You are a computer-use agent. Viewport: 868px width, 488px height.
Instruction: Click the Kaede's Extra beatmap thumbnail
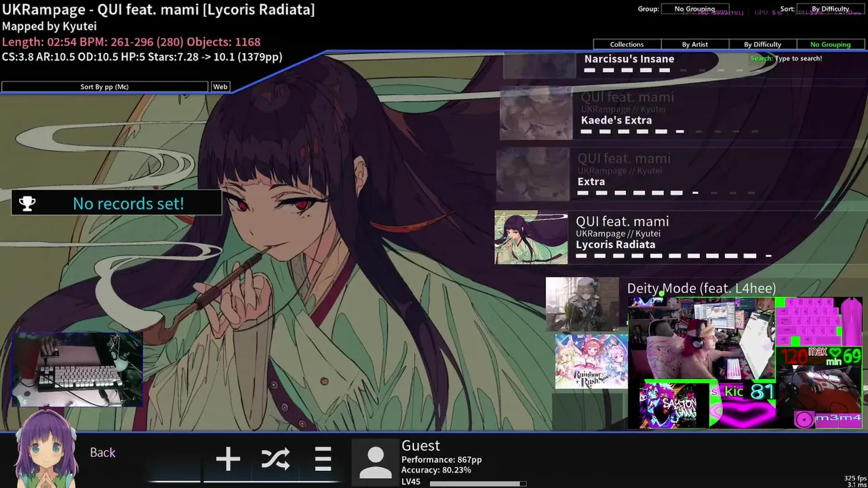(536, 114)
